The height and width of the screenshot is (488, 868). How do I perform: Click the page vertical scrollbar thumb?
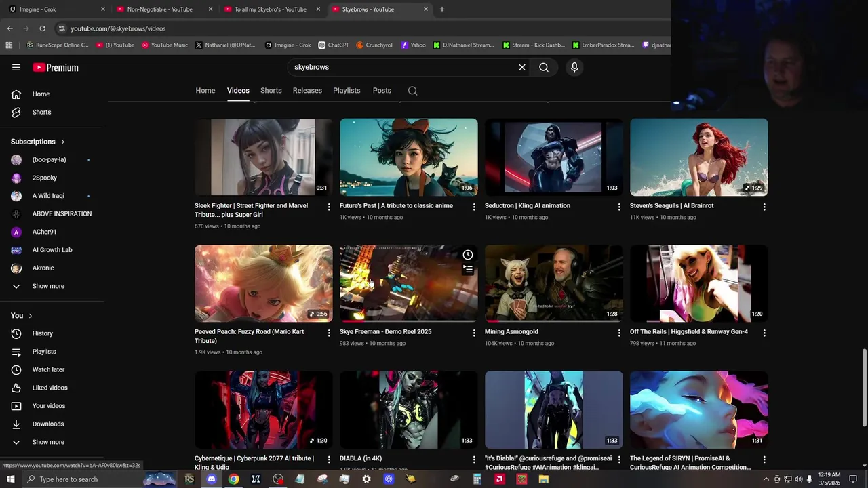point(864,388)
